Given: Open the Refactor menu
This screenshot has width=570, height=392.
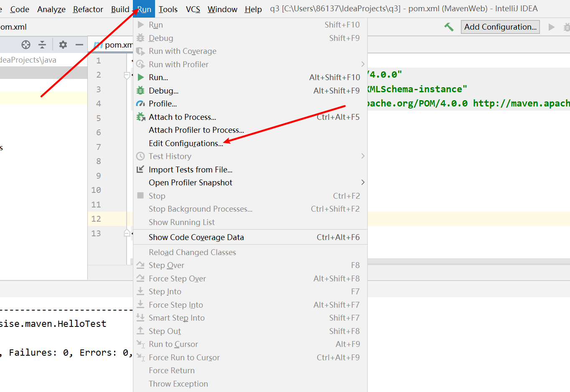Looking at the screenshot, I should click(88, 9).
